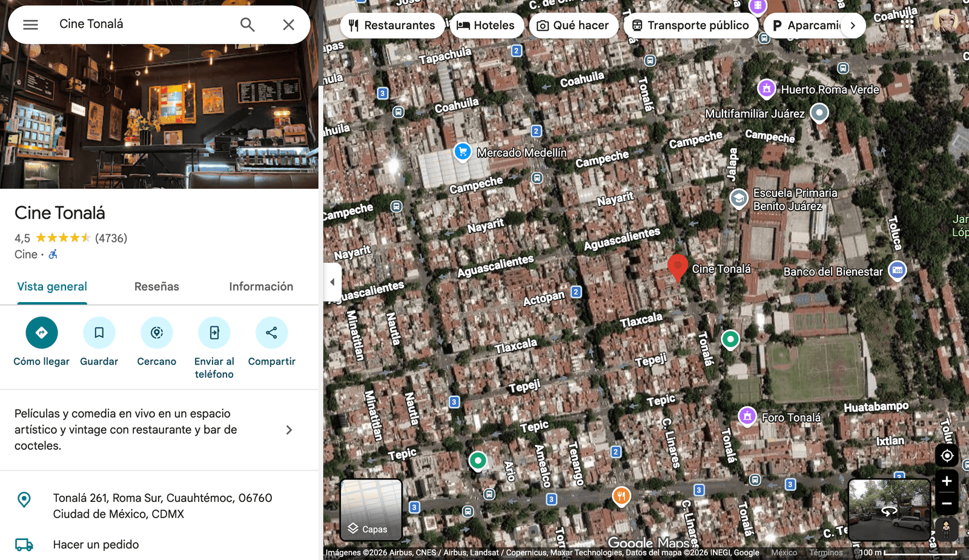
Task: Filter map by Restaurantes
Action: point(392,25)
